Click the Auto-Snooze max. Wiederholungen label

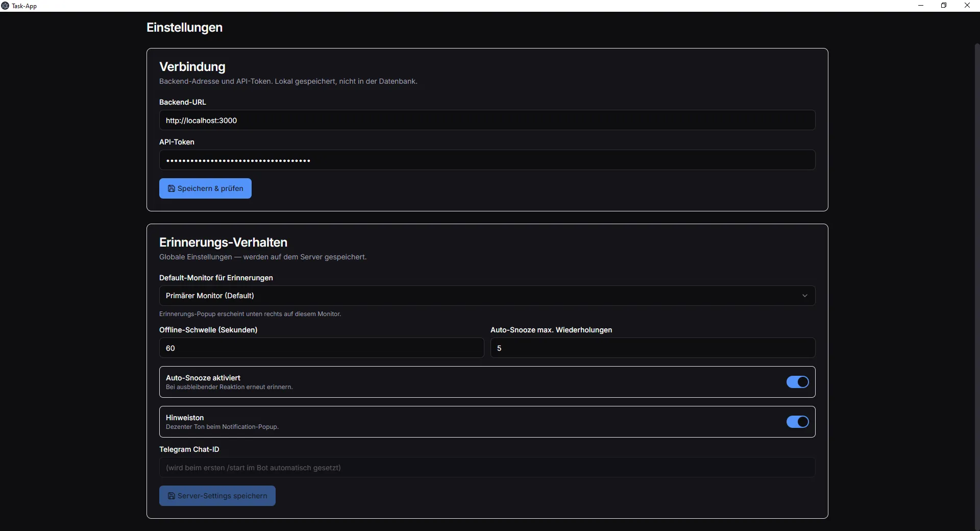click(551, 330)
